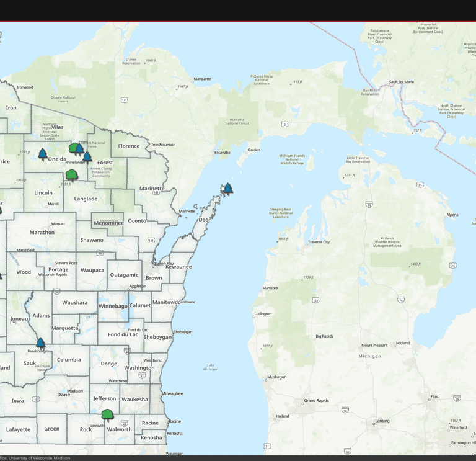Click the 45 highway shield near Shawano
Screen dimensions: 476x461
[x=100, y=253]
